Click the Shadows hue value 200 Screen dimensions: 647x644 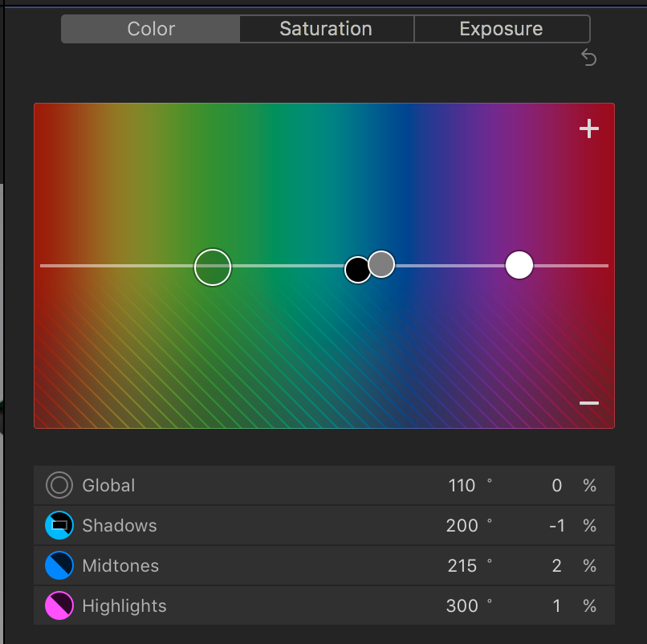tap(462, 525)
